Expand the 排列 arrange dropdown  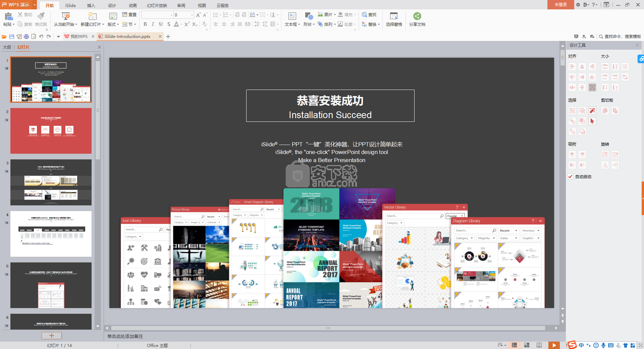pyautogui.click(x=335, y=24)
